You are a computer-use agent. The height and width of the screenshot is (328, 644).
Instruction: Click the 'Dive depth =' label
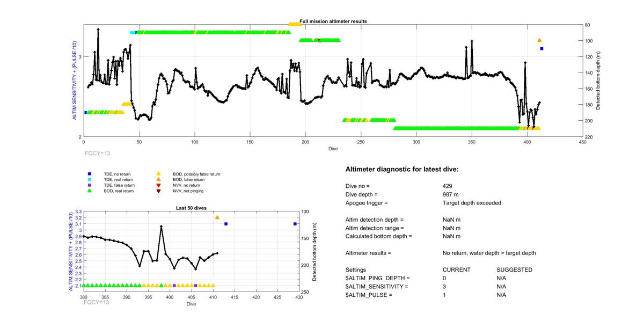pos(362,194)
